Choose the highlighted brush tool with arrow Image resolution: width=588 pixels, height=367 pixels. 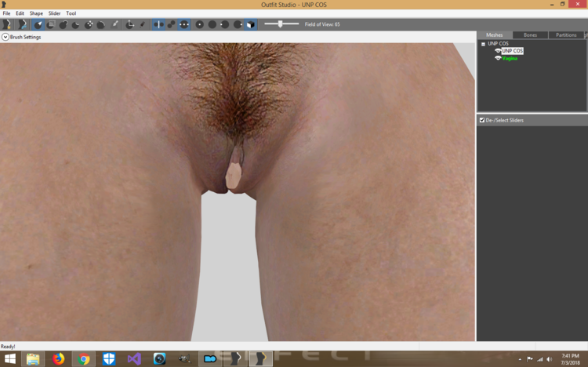[38, 25]
